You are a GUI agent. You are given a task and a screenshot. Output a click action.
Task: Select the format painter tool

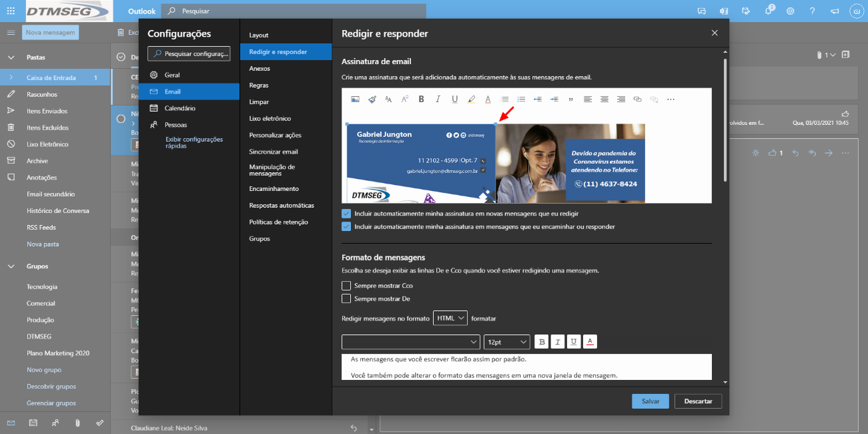click(372, 99)
